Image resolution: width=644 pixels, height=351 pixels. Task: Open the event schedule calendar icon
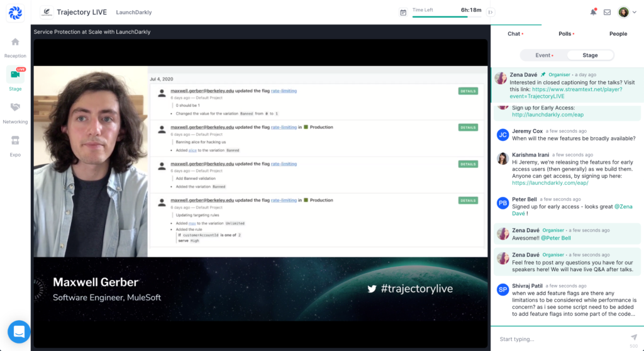tap(403, 12)
